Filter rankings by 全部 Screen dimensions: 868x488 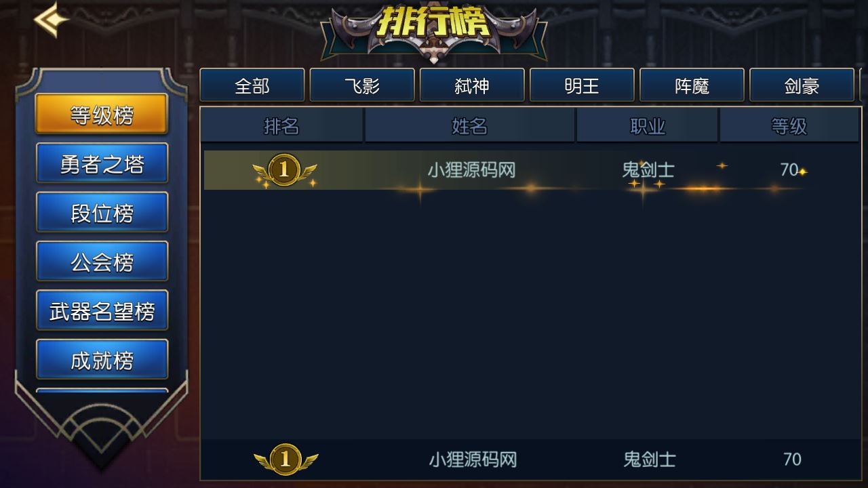[x=252, y=85]
